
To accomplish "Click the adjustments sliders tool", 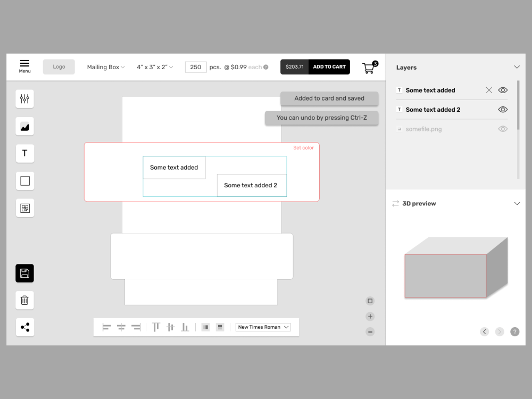I will [24, 98].
